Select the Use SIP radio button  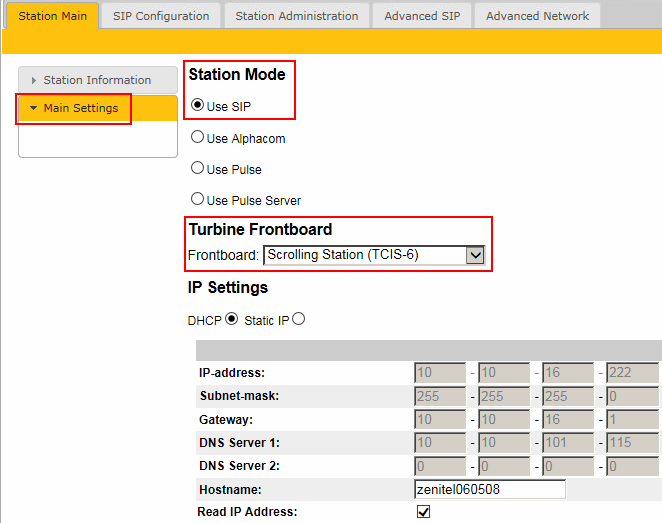[197, 106]
